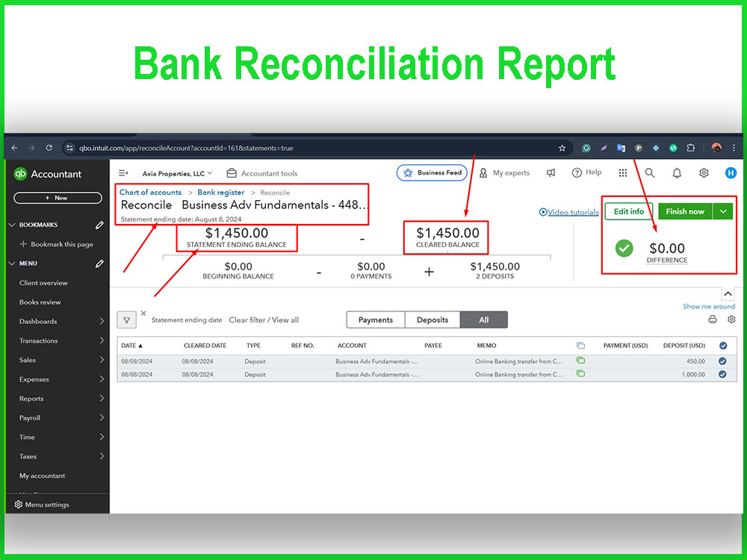Open the Grammarly extension icon
This screenshot has width=747, height=560.
pos(586,148)
